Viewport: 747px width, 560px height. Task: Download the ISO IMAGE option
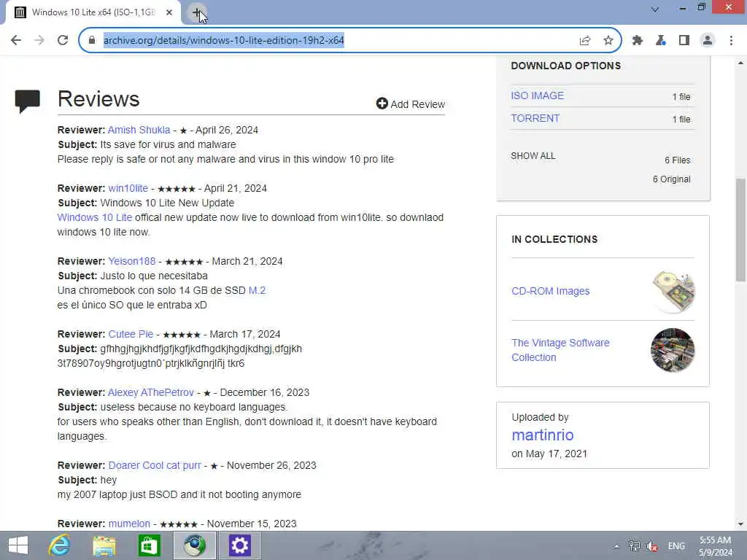point(538,96)
